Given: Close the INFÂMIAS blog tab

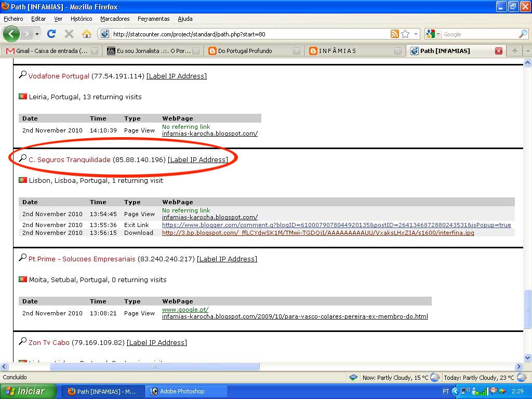Looking at the screenshot, I should pyautogui.click(x=397, y=51).
